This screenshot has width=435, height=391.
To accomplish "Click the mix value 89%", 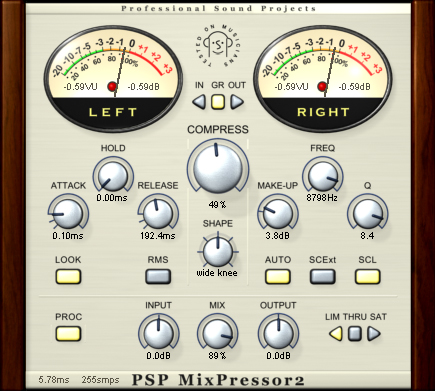I will pos(217,356).
